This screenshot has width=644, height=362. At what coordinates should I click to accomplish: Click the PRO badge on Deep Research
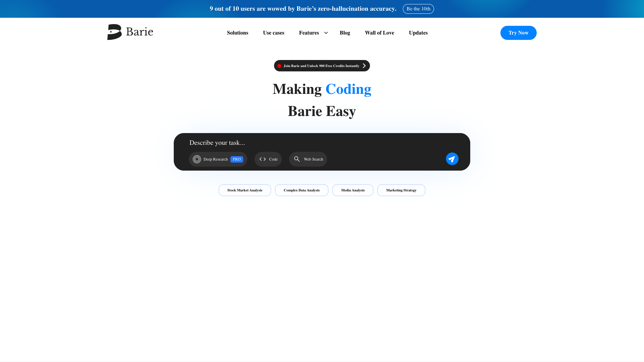237,159
